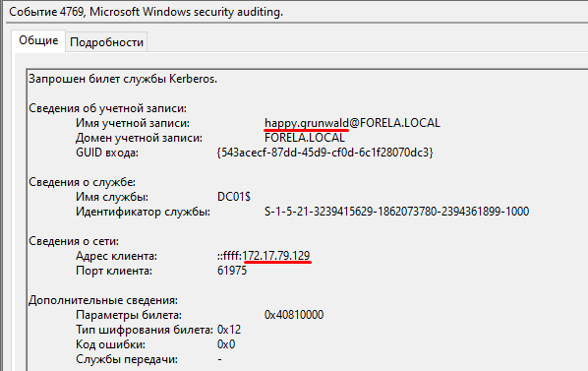This screenshot has height=371, width=588.
Task: Click the service name DC01$
Action: (x=234, y=197)
